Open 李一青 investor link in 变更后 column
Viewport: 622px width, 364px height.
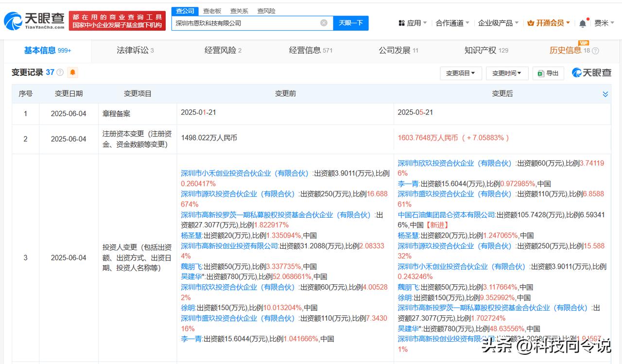(409, 184)
